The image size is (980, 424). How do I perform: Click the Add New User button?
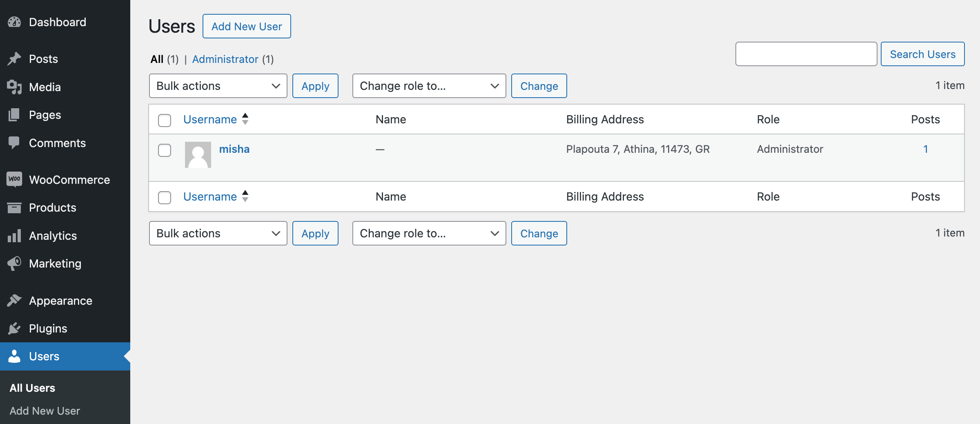tap(246, 26)
